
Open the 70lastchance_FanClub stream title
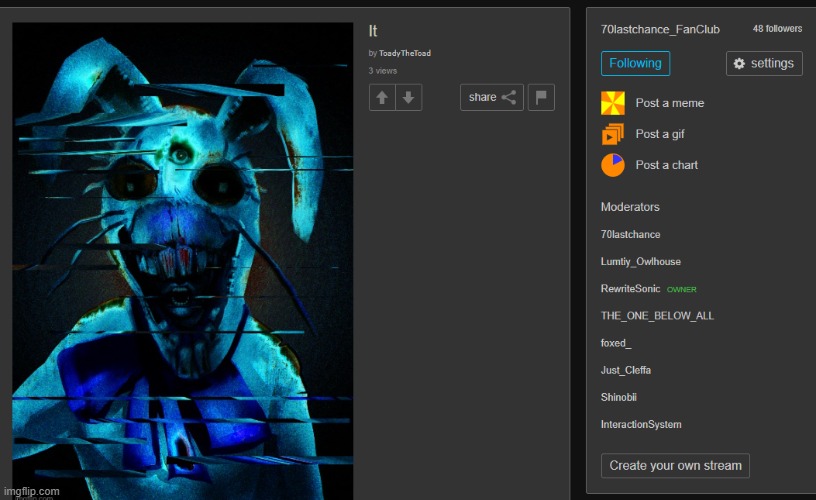pos(659,30)
